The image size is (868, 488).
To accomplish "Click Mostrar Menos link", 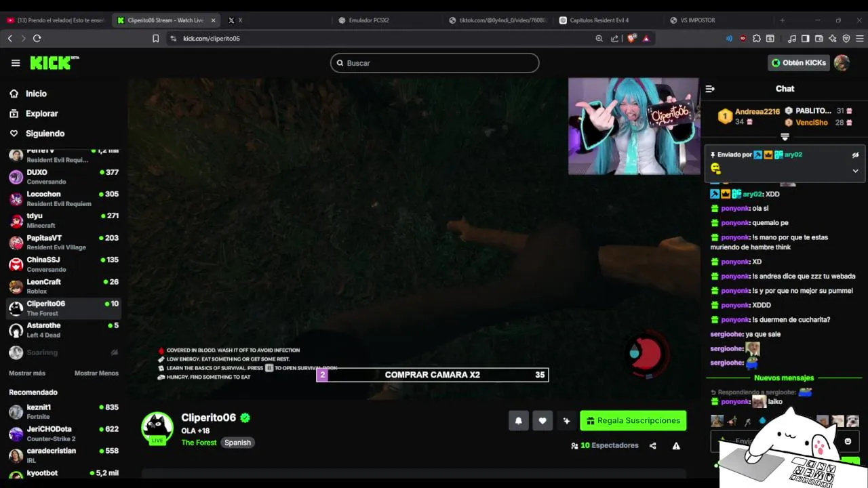I will coord(96,373).
